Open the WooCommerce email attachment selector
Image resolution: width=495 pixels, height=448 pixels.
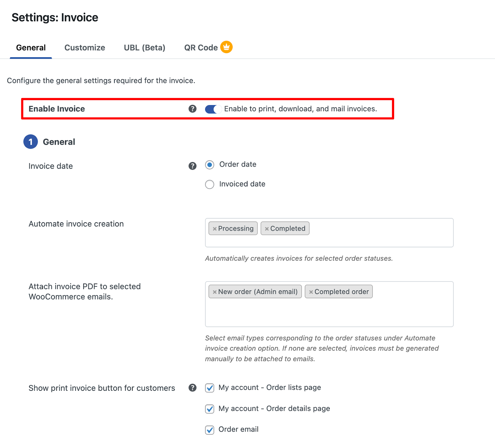click(402, 312)
